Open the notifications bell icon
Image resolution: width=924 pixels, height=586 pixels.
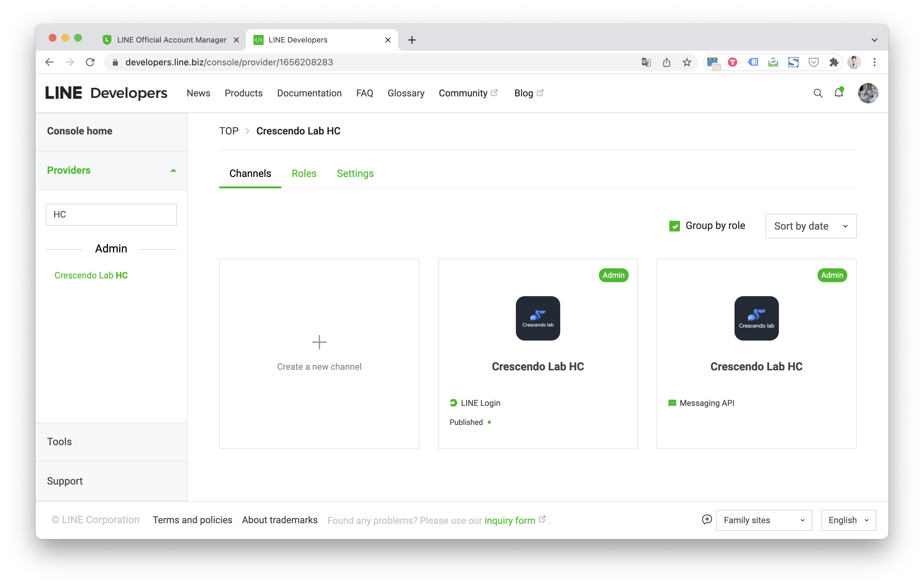coord(838,93)
